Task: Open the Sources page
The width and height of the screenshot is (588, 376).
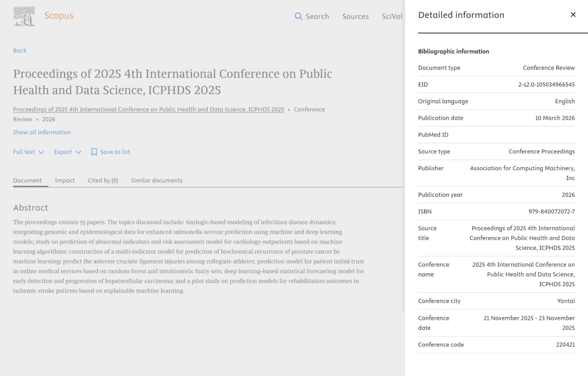Action: (x=355, y=17)
